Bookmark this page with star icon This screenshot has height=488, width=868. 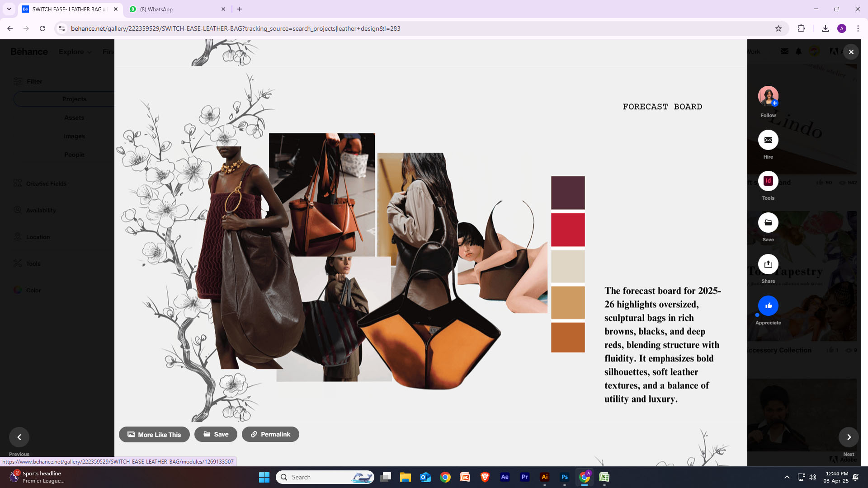click(x=778, y=28)
